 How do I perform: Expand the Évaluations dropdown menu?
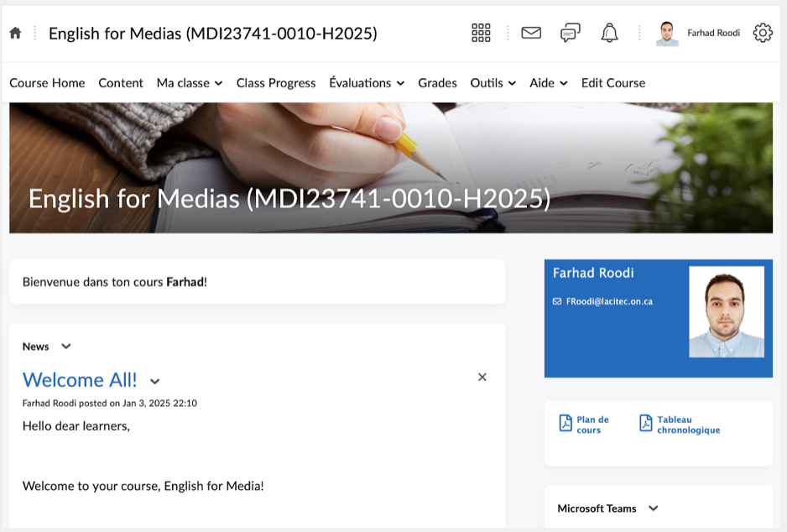click(x=367, y=83)
